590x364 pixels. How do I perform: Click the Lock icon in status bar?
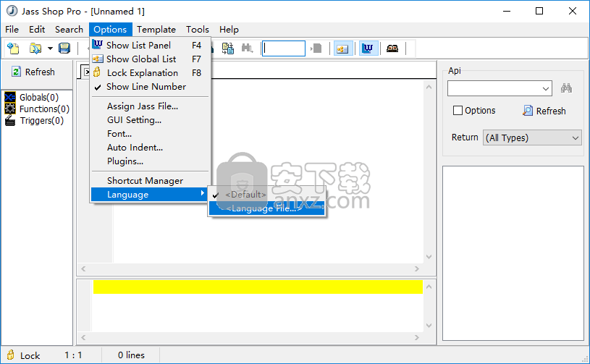(x=11, y=355)
